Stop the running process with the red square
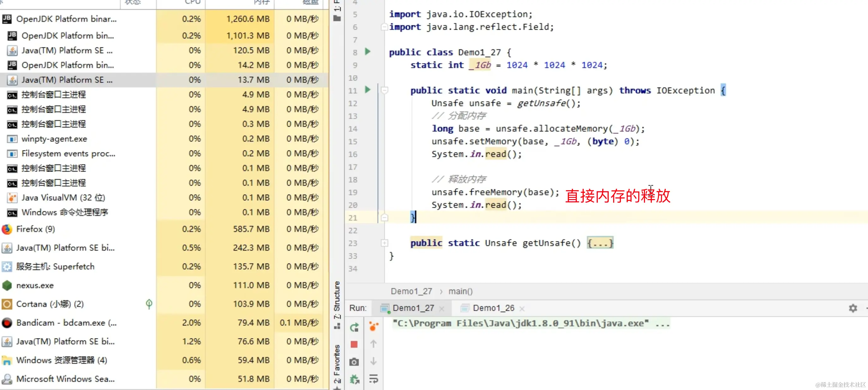This screenshot has width=868, height=390. [x=354, y=344]
